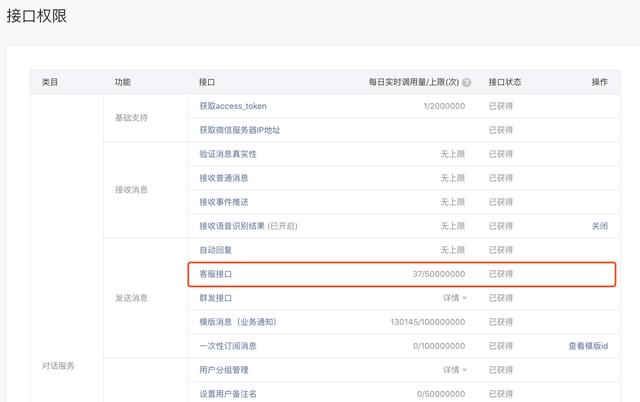Image resolution: width=640 pixels, height=402 pixels.
Task: Click the 设置用户备注名 interface name
Action: (x=228, y=394)
